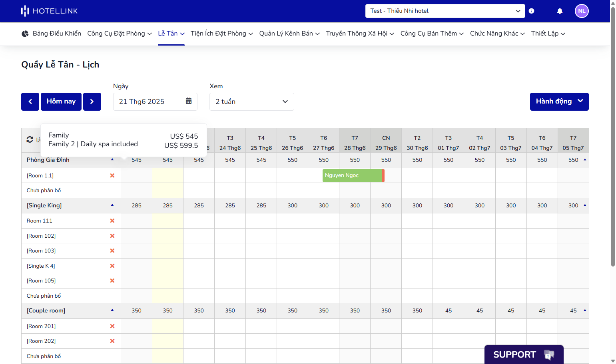Screen dimensions: 616x364
Task: Collapse the [Couple room] room group
Action: tap(112, 310)
